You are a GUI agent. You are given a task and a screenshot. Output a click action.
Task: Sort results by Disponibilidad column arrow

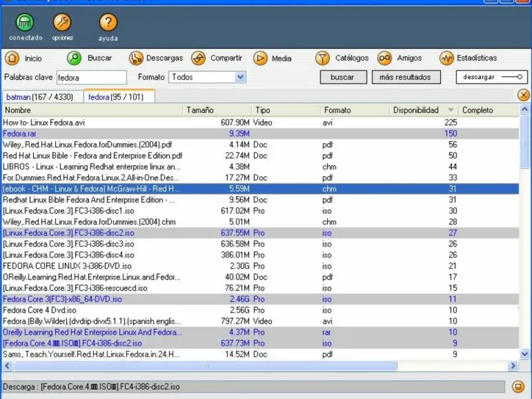pyautogui.click(x=451, y=110)
